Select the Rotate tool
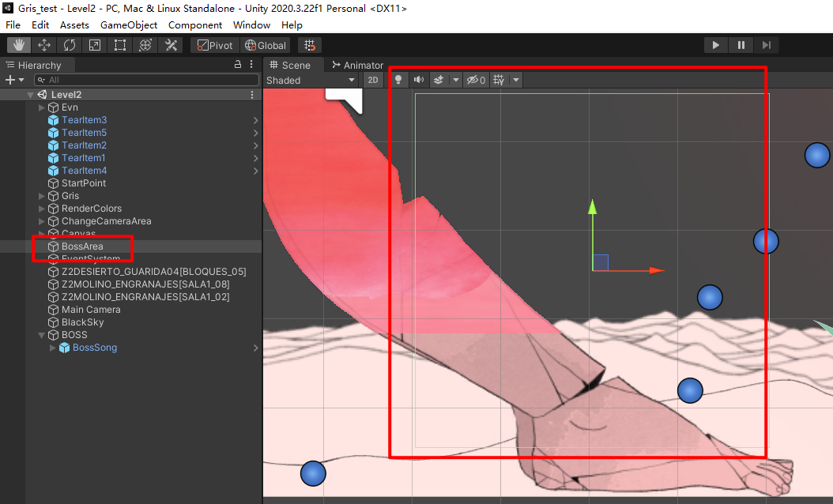Screen dimensions: 833x504 (x=70, y=45)
